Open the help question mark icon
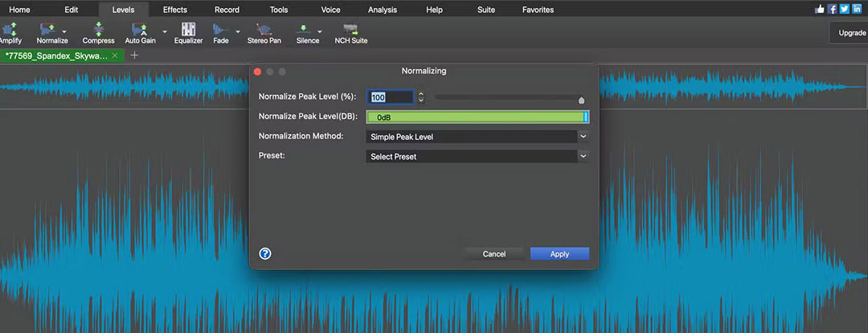 (x=265, y=253)
